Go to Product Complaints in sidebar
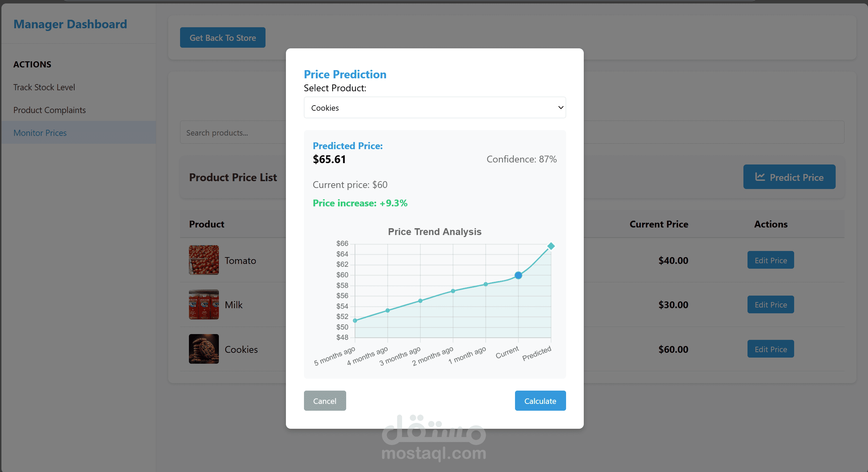 tap(49, 110)
